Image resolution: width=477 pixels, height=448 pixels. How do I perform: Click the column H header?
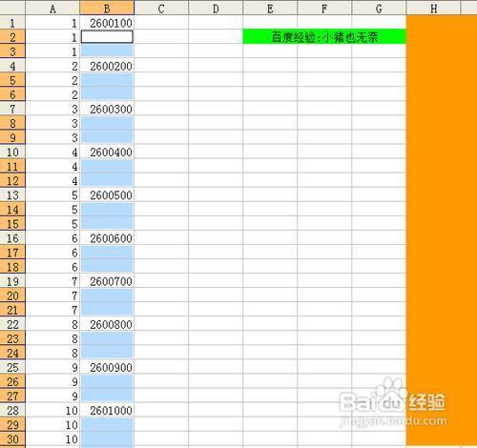tap(433, 8)
